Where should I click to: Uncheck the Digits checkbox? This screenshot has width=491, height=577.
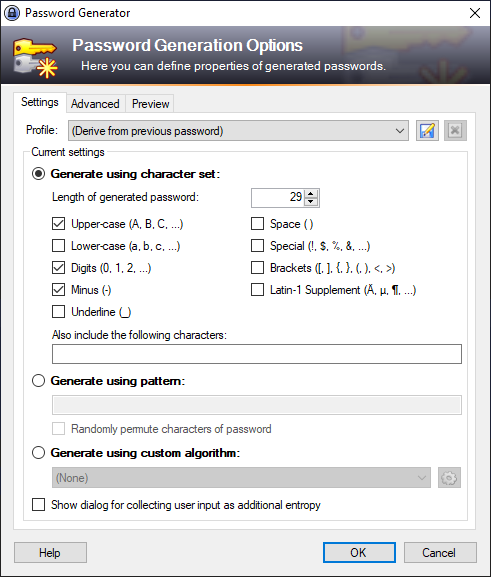point(59,268)
